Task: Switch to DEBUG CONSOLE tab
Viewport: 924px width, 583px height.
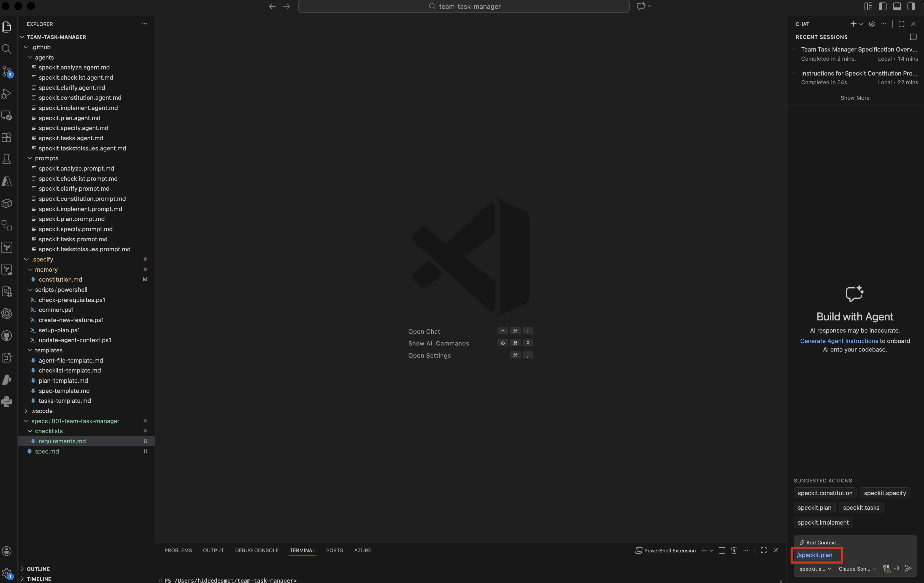Action: (x=257, y=550)
